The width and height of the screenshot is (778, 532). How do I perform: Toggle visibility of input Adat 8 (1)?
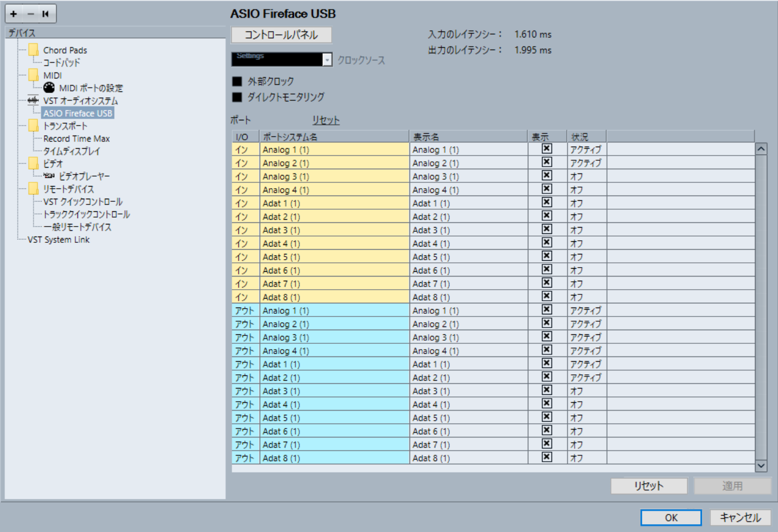click(x=547, y=297)
